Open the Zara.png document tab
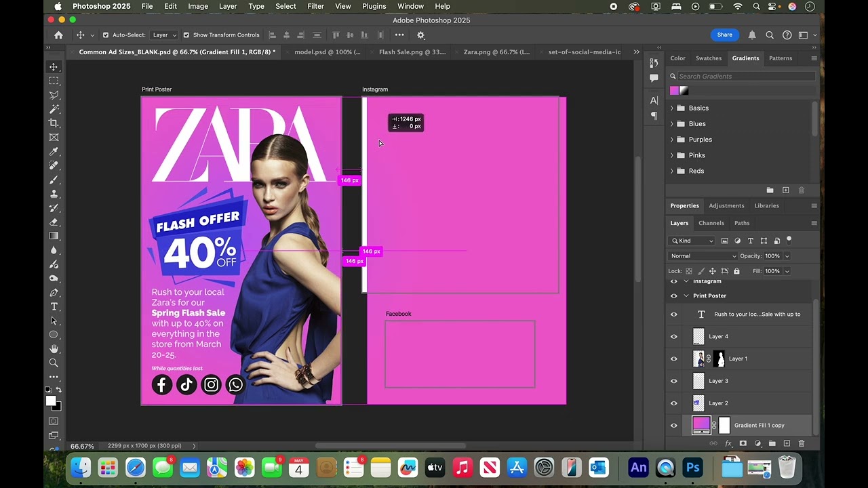 click(496, 52)
